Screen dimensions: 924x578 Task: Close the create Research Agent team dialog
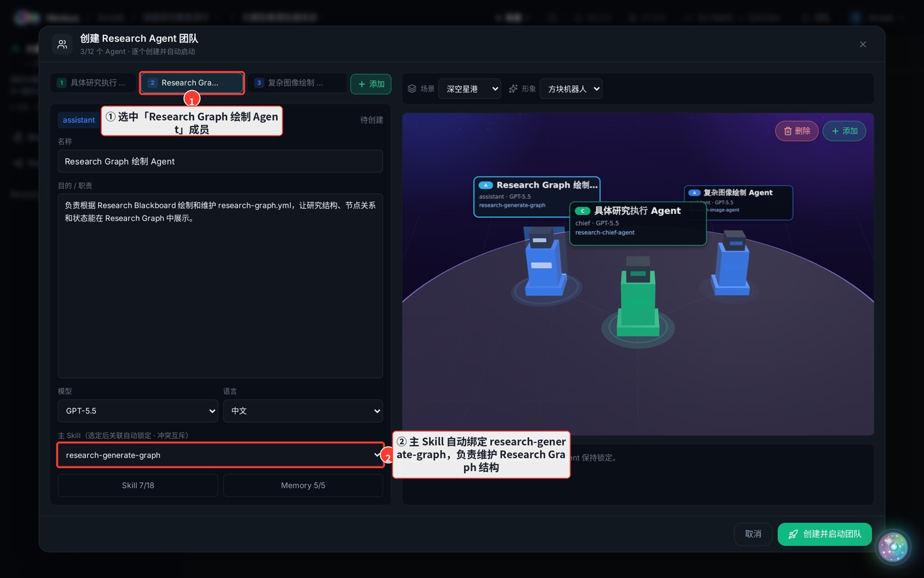coord(863,45)
